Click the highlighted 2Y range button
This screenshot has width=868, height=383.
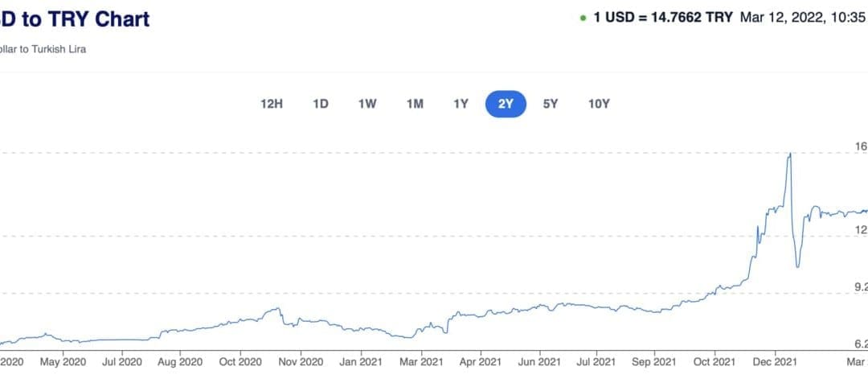point(506,104)
